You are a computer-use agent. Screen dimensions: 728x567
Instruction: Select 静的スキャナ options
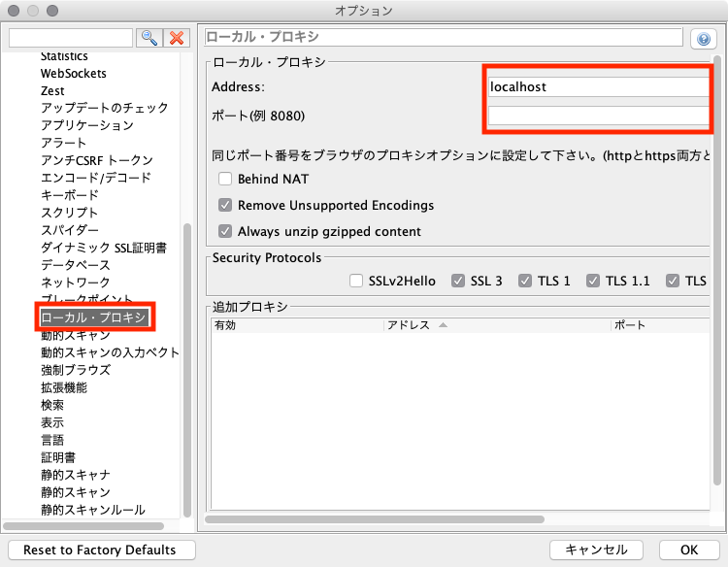click(x=76, y=475)
